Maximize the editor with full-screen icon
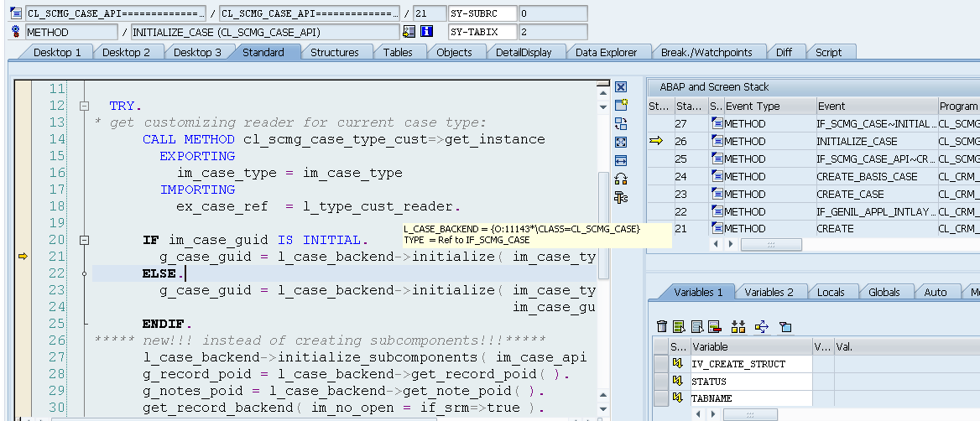980x421 pixels. coord(621,142)
